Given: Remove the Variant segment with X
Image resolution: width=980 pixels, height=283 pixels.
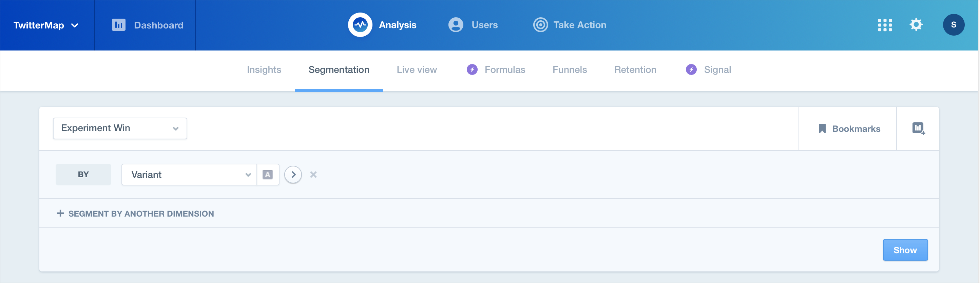Looking at the screenshot, I should 313,174.
